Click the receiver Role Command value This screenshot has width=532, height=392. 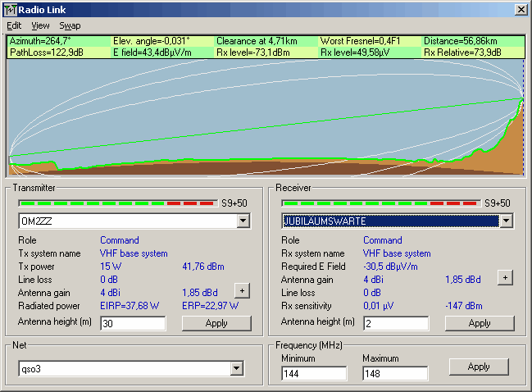383,240
